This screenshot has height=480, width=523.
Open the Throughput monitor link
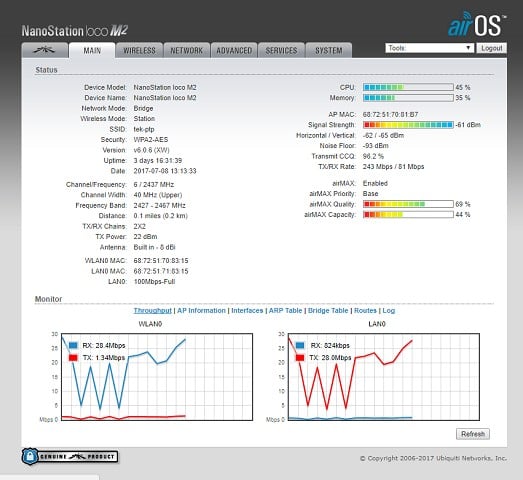(152, 311)
